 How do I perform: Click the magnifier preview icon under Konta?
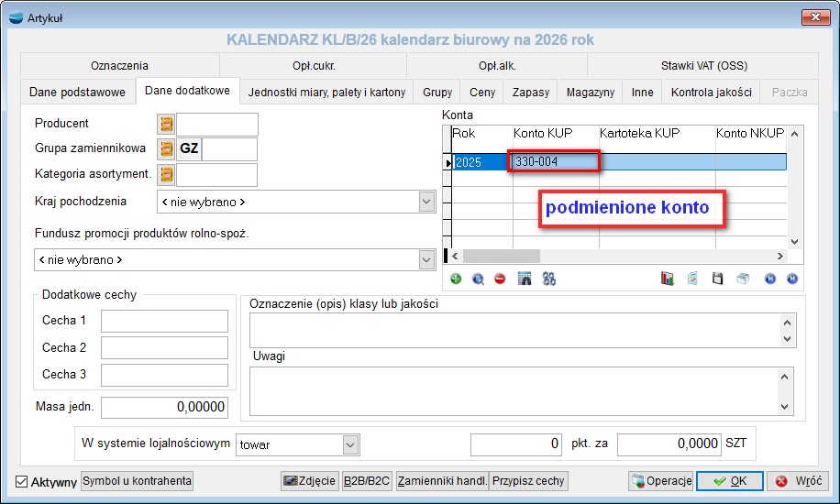point(478,279)
